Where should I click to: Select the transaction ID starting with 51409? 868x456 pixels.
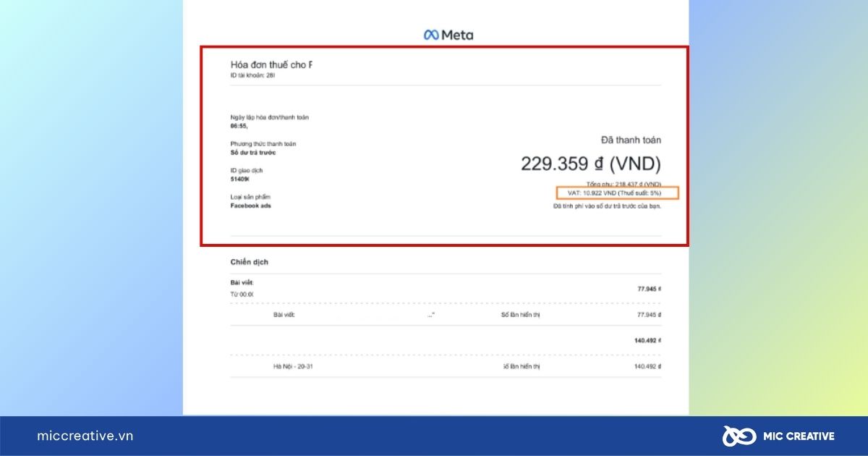(x=240, y=179)
